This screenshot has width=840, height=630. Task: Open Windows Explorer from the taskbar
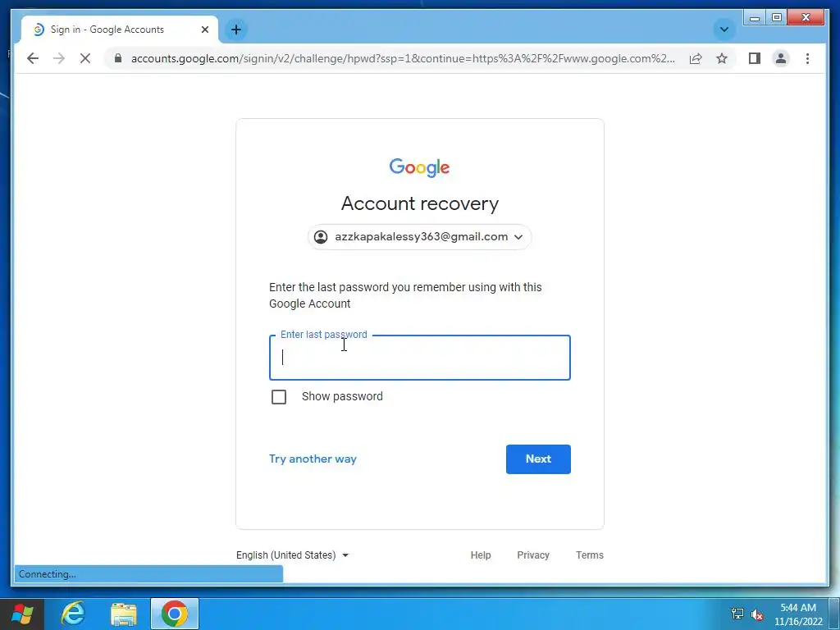tap(124, 614)
